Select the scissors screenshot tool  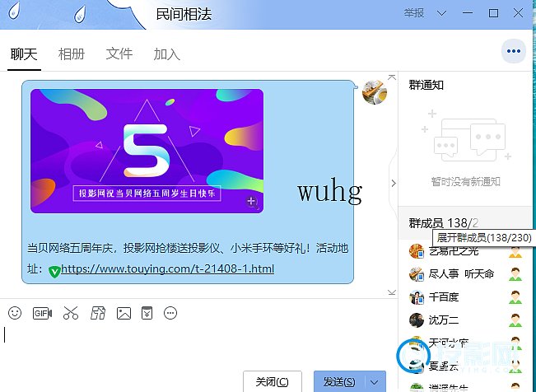[x=71, y=313]
